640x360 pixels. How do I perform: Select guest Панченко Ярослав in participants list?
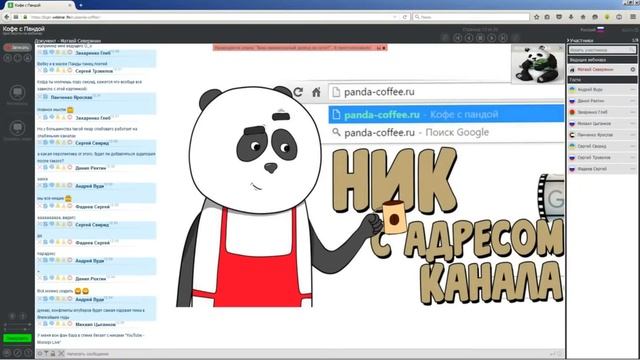click(x=602, y=135)
